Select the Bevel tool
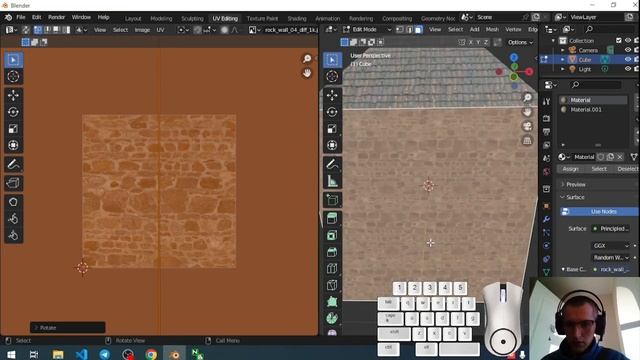640x360 pixels. [x=332, y=252]
